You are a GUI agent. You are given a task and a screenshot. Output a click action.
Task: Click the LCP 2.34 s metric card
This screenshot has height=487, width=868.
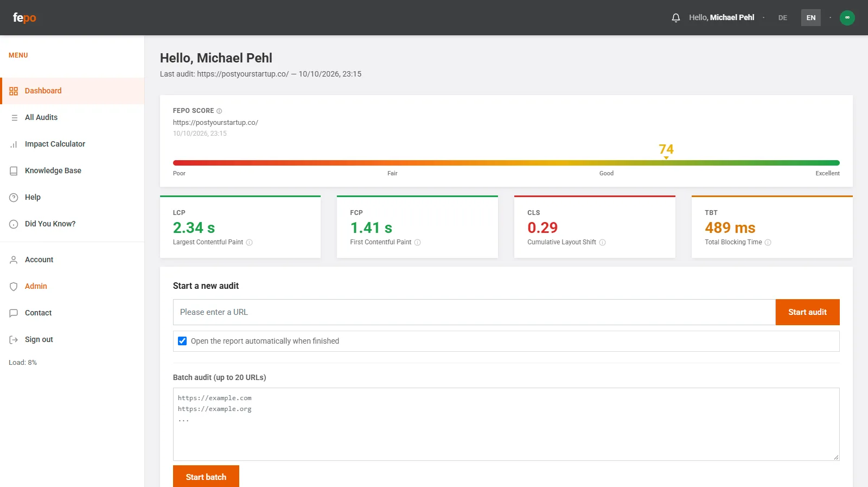click(240, 227)
